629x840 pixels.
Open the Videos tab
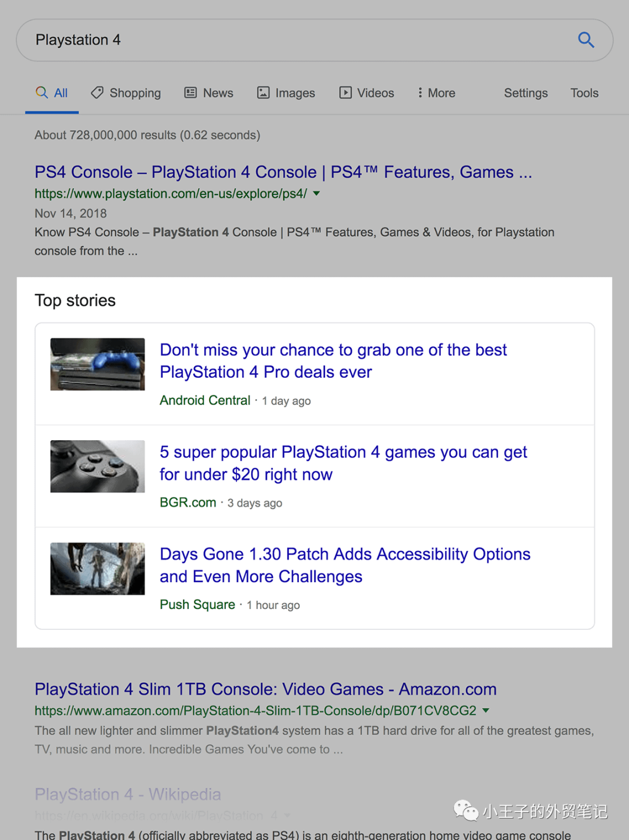coord(366,93)
